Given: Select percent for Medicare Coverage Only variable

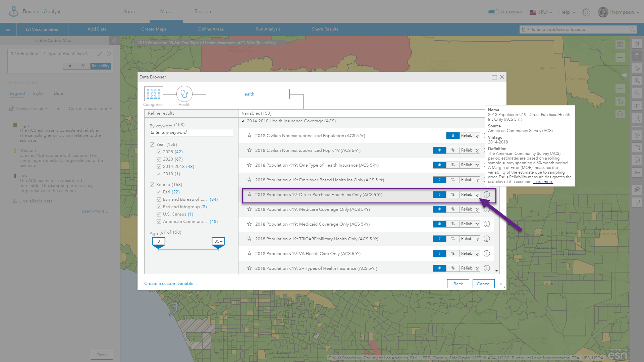Looking at the screenshot, I should (x=453, y=209).
